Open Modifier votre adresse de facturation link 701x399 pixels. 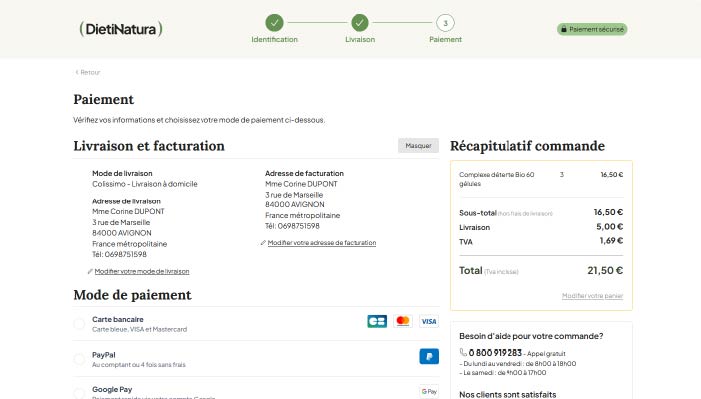point(322,242)
